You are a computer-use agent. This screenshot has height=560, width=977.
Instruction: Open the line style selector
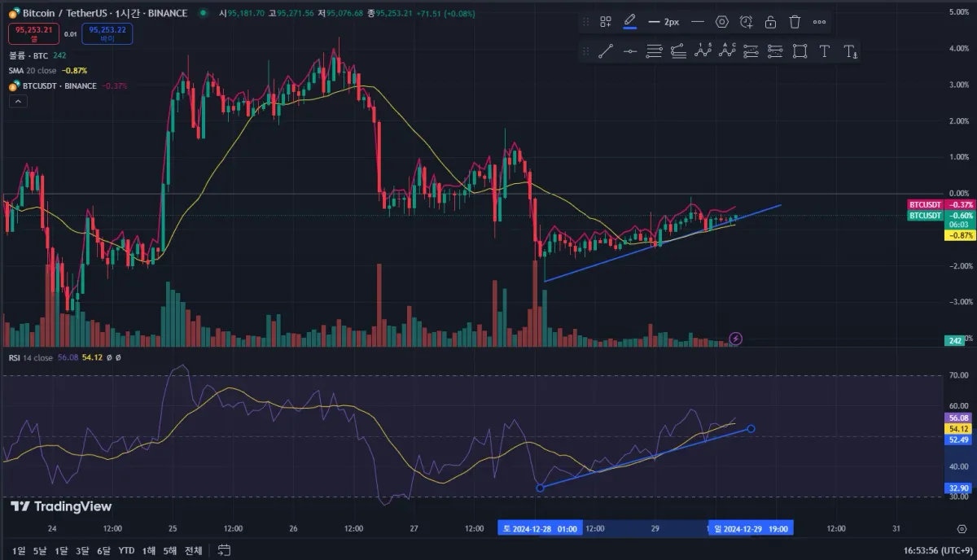point(698,22)
